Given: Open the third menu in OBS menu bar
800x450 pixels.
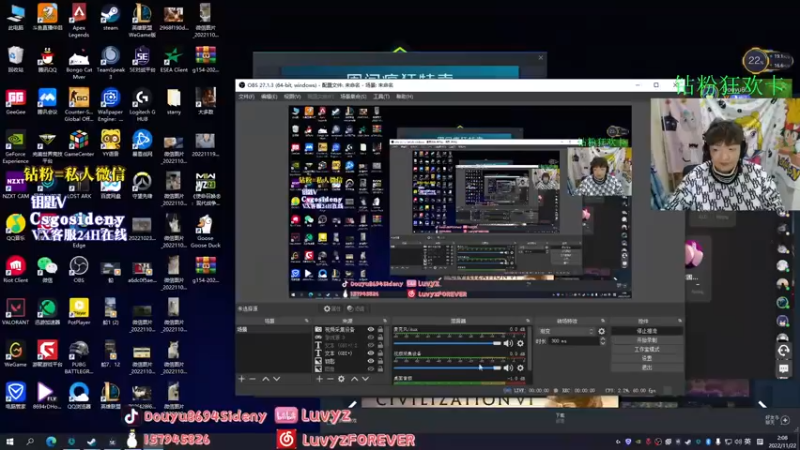Looking at the screenshot, I should click(x=292, y=96).
